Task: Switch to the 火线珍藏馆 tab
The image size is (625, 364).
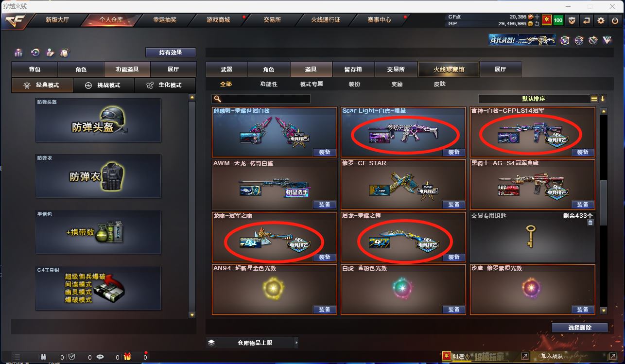Action: (x=449, y=69)
